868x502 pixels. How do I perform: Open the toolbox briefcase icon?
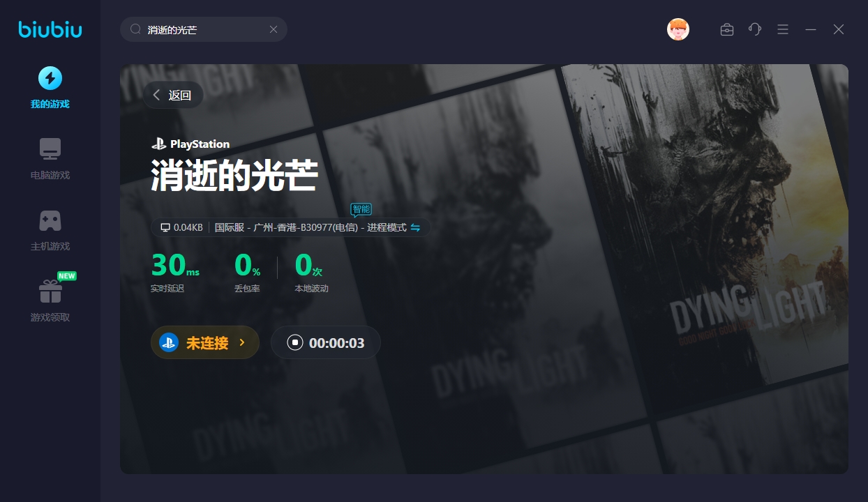tap(727, 29)
